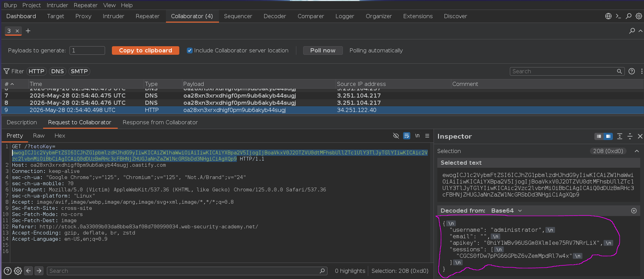This screenshot has height=279, width=644.
Task: Open table help question mark icon
Action: [632, 71]
